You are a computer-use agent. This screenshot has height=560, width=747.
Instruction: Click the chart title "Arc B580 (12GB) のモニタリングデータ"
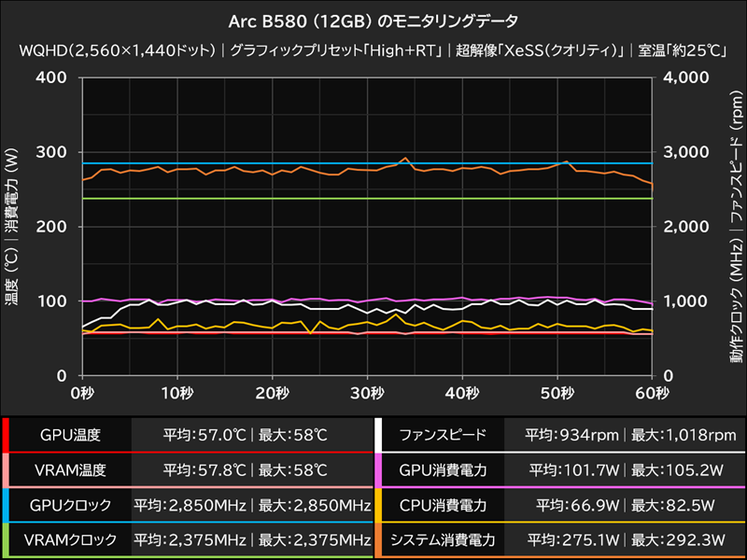[373, 21]
